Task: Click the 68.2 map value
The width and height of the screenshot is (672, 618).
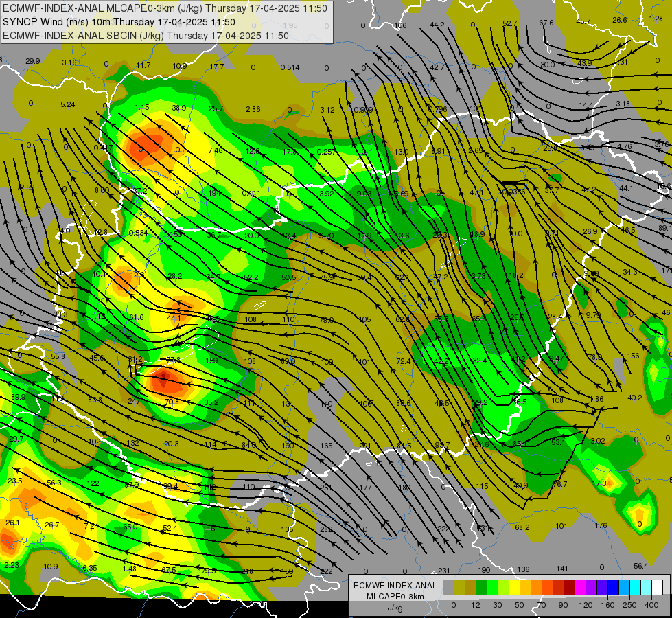Action: [x=522, y=527]
